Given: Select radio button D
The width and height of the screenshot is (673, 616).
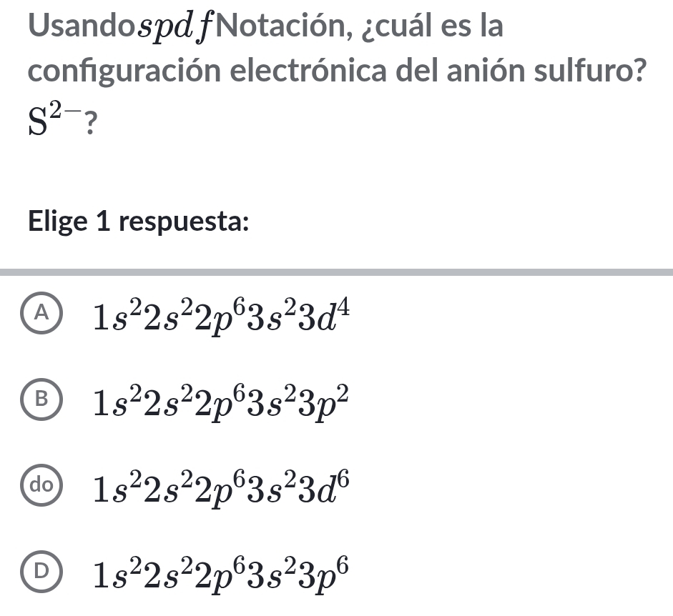Looking at the screenshot, I should coord(42,571).
